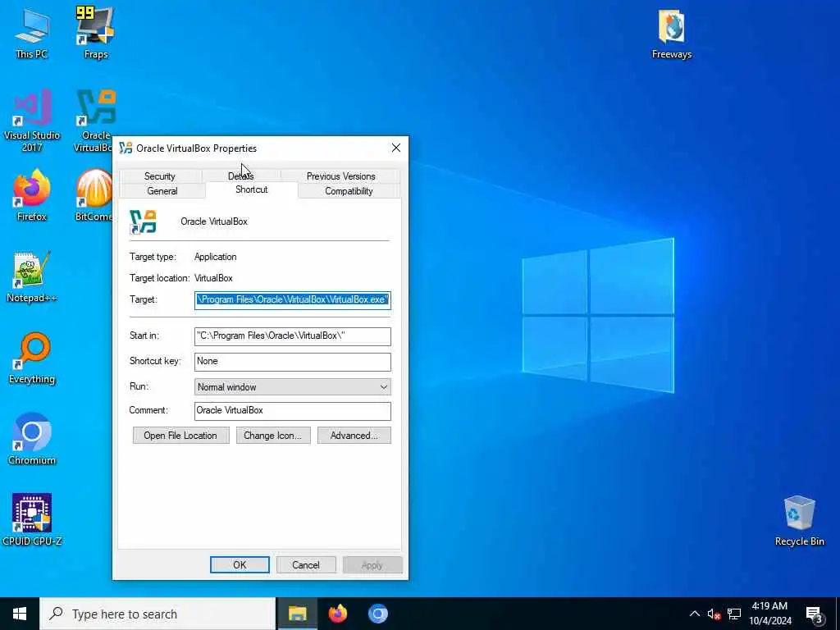
Task: Click the Start in field
Action: [x=293, y=336]
